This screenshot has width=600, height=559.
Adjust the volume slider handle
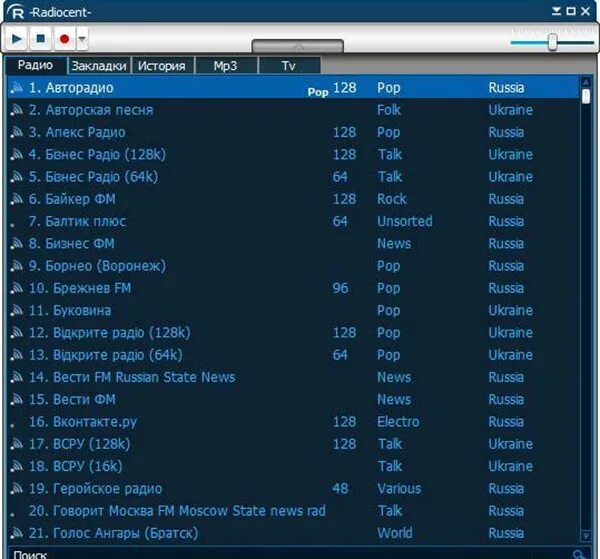click(x=552, y=42)
